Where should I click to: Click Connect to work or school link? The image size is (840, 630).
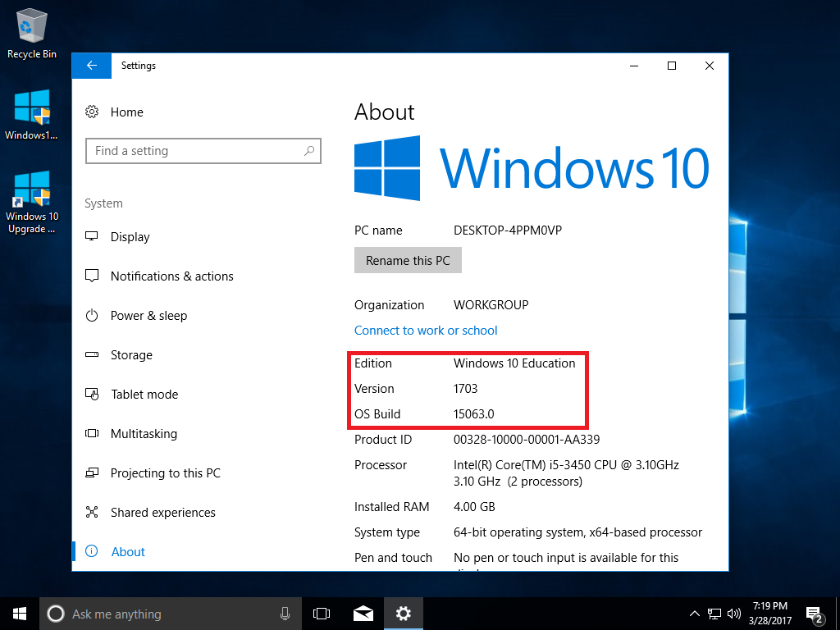(x=426, y=331)
